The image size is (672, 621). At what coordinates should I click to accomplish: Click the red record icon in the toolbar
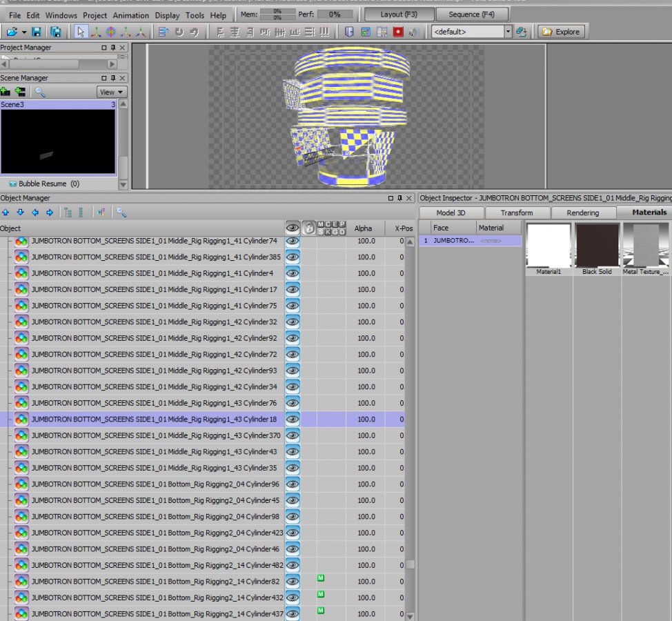pos(398,32)
